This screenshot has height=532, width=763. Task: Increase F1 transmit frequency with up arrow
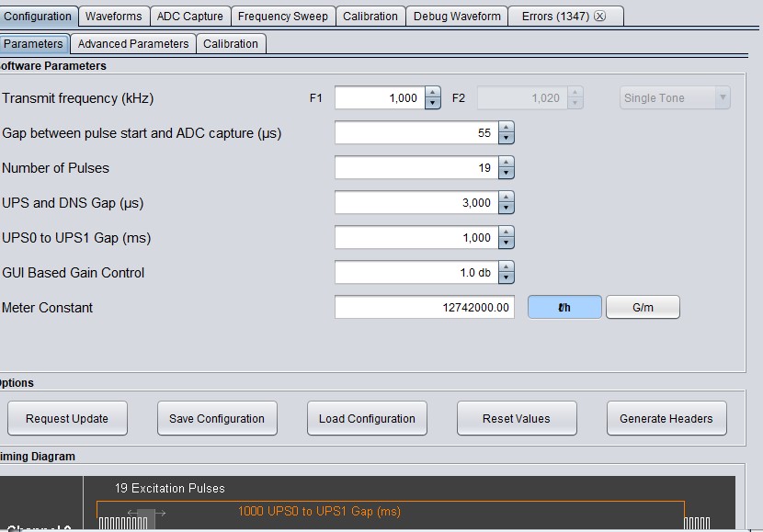point(432,92)
